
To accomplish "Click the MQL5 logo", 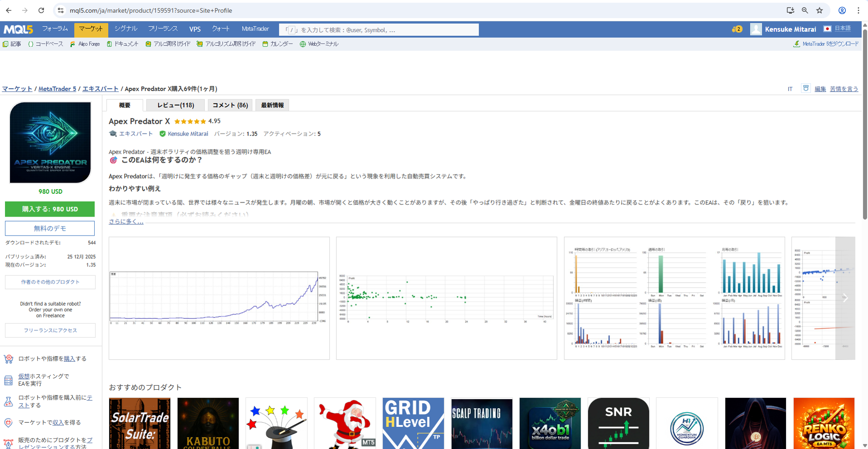I will (18, 29).
